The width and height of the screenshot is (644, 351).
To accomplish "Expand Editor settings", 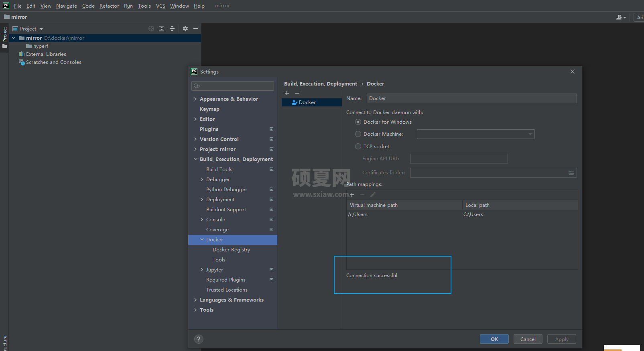I will point(195,119).
